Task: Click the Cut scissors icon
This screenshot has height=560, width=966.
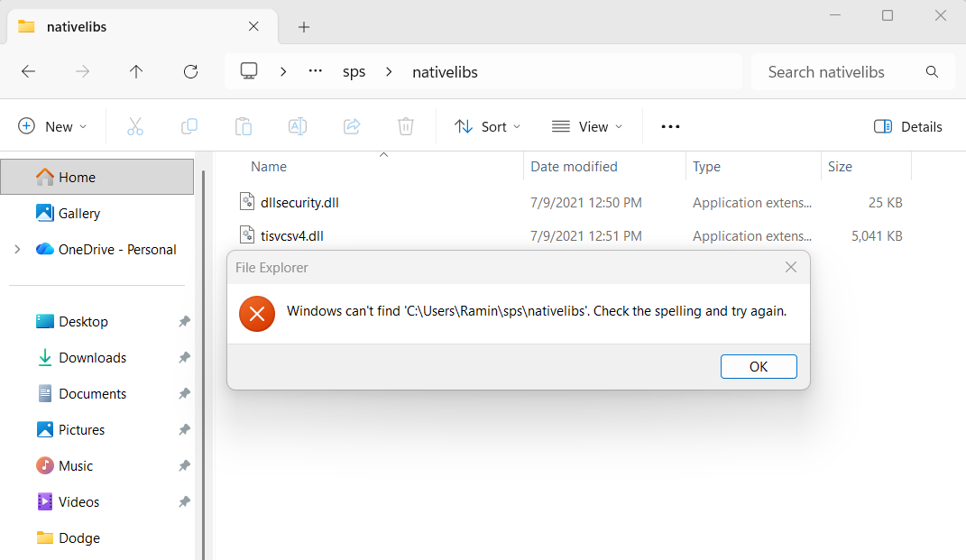Action: [x=135, y=126]
